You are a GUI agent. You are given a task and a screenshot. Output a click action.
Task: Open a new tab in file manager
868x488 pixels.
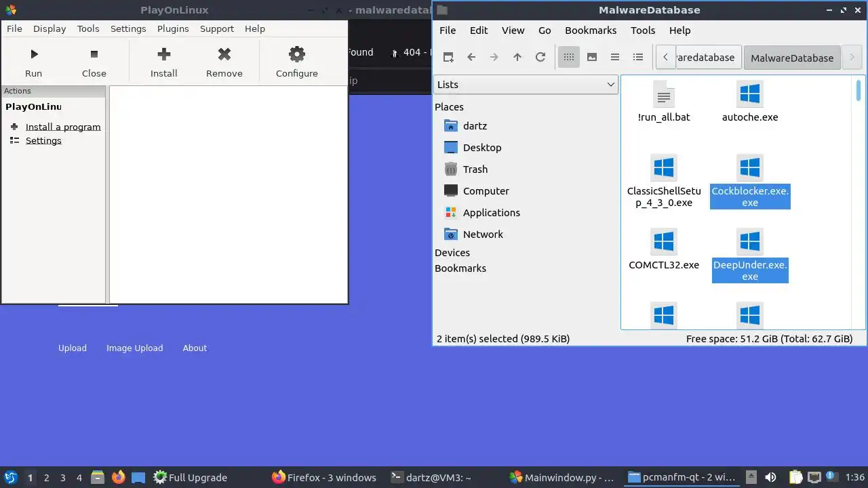(448, 57)
